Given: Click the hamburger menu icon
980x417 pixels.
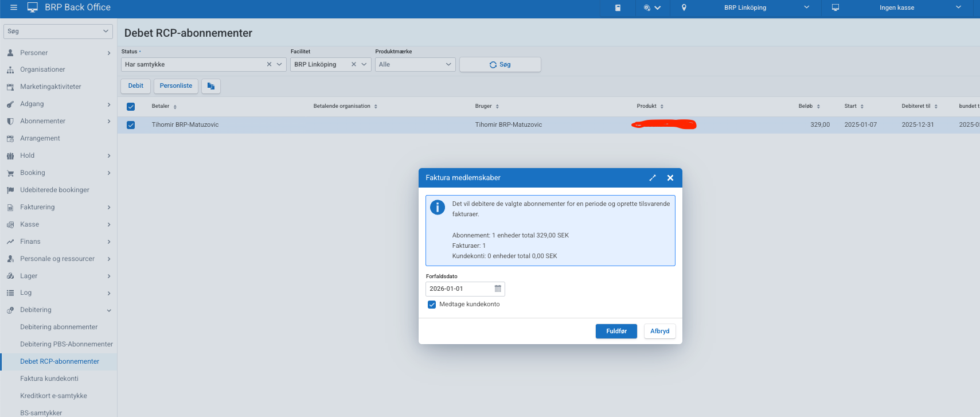Looking at the screenshot, I should tap(14, 7).
